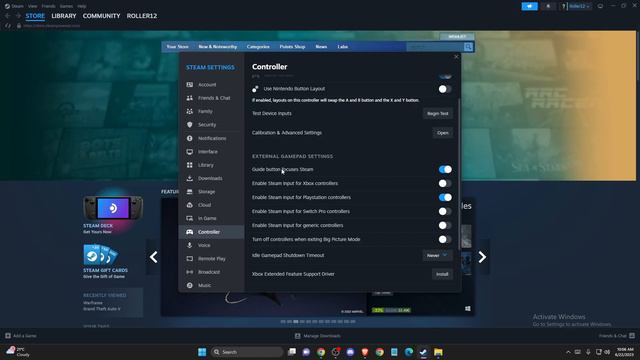The height and width of the screenshot is (360, 640).
Task: Open the STORE tab
Action: (35, 16)
